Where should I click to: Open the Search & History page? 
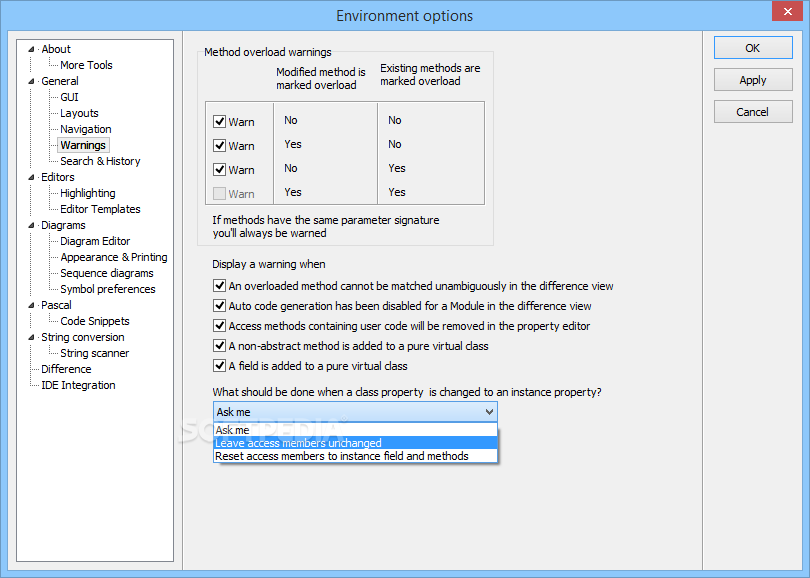[x=100, y=161]
